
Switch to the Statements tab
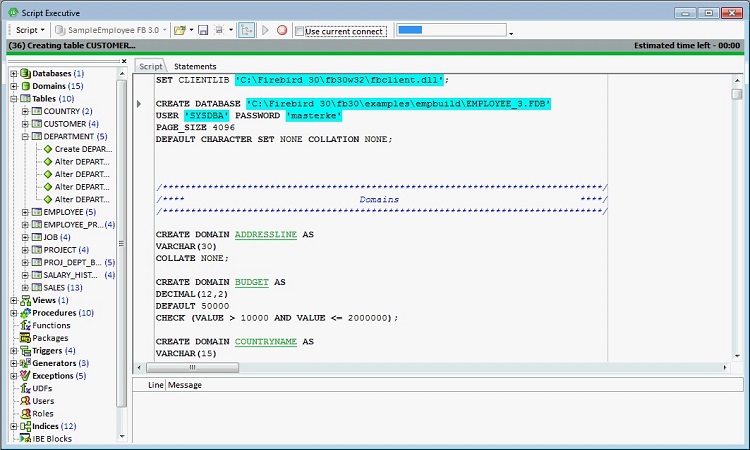(x=194, y=66)
